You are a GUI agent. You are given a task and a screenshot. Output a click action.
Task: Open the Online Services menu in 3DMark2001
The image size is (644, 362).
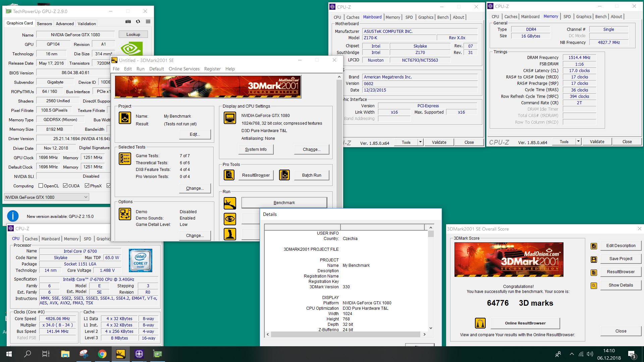[184, 69]
